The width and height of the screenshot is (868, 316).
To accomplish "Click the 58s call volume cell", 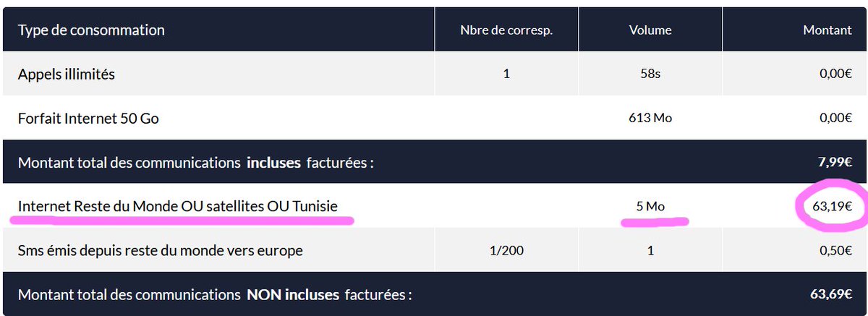I will coord(650,74).
